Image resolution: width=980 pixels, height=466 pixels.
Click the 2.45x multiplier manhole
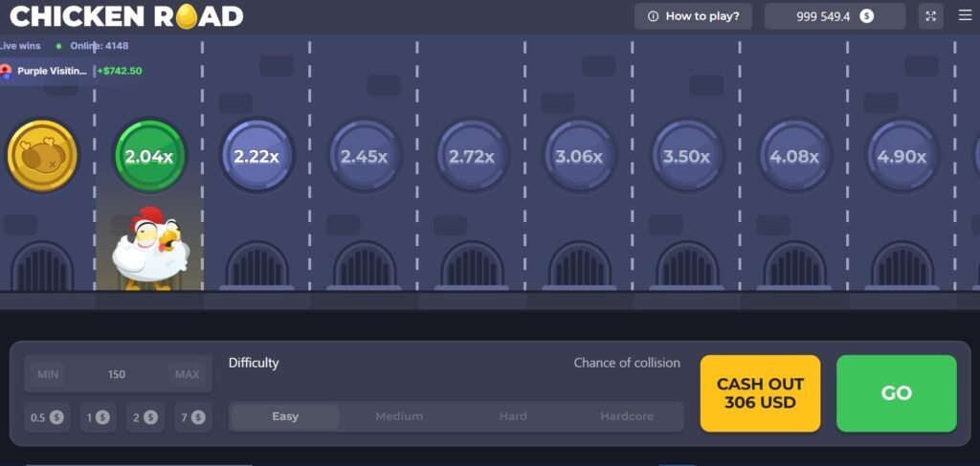point(364,156)
